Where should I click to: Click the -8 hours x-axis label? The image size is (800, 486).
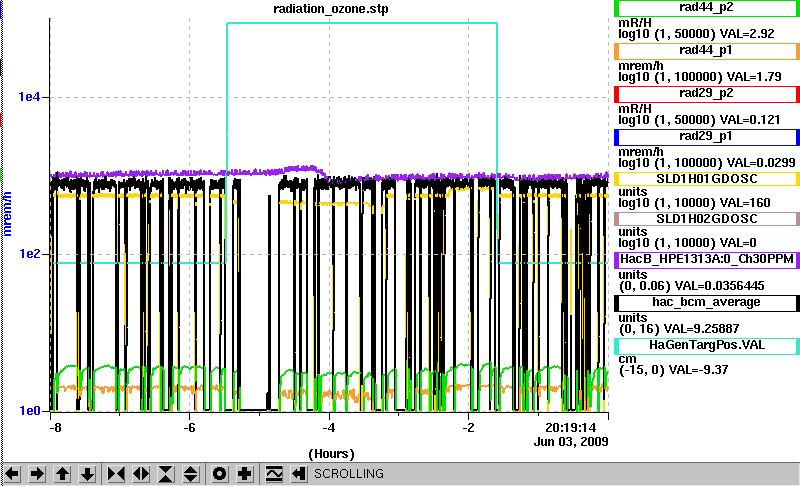pyautogui.click(x=55, y=427)
